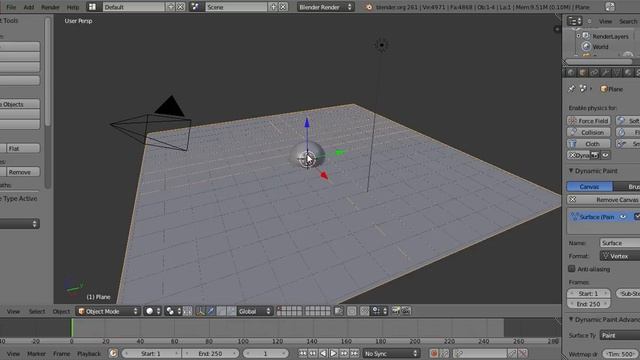Toggle proportional editing button
The height and width of the screenshot is (360, 640).
point(352,311)
